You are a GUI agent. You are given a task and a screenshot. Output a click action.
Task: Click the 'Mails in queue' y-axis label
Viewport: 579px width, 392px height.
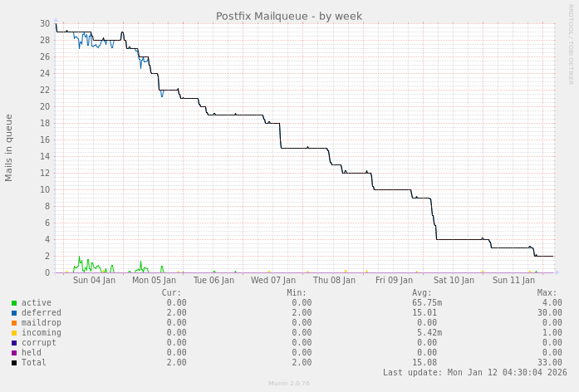(8, 148)
